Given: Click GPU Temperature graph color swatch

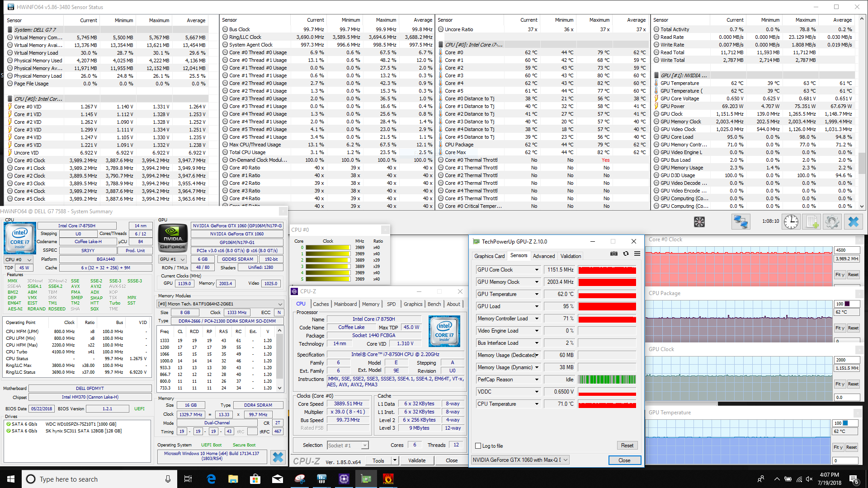Looking at the screenshot, I should click(x=845, y=423).
